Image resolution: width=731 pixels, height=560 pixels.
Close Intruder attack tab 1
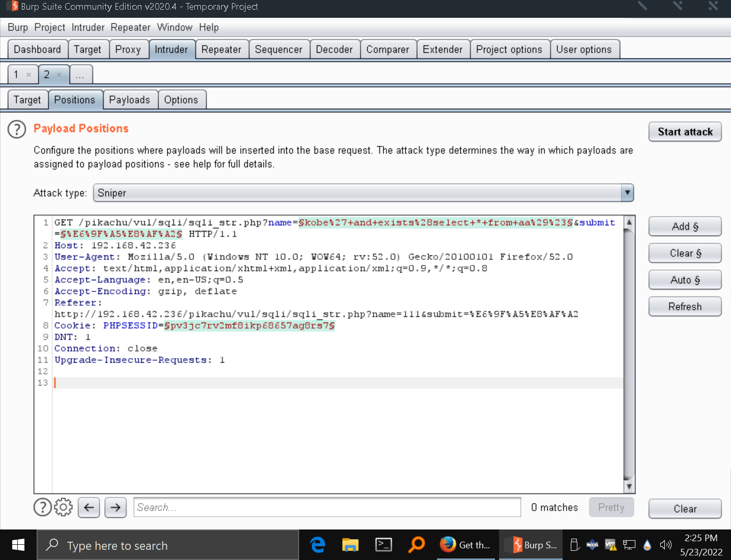click(x=28, y=75)
